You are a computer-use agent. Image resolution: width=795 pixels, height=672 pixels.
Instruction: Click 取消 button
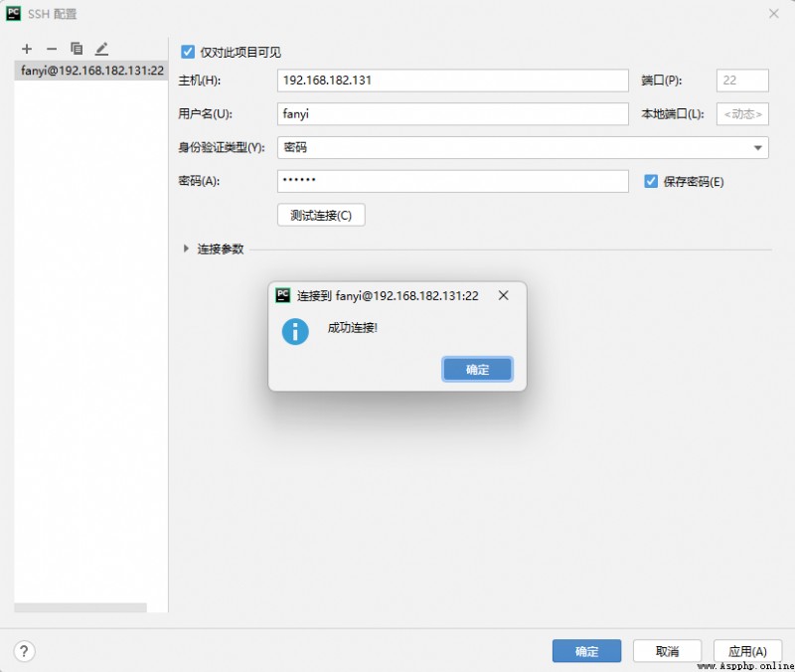[x=667, y=651]
